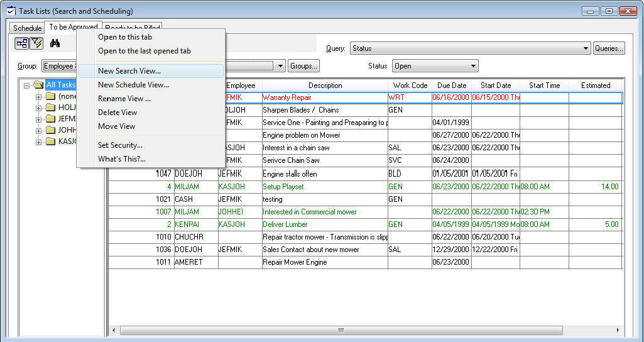Open the Status dropdown set to Open
The image size is (644, 342).
pos(435,66)
